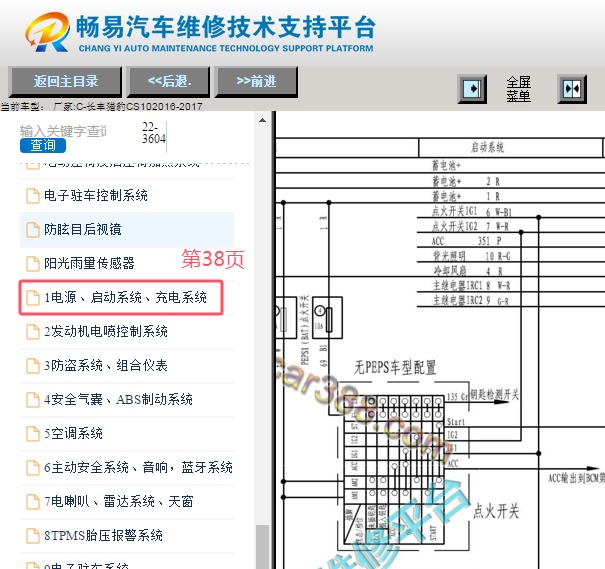Click the 无PEPS车型配置 label in diagram
The image size is (605, 569).
point(395,368)
